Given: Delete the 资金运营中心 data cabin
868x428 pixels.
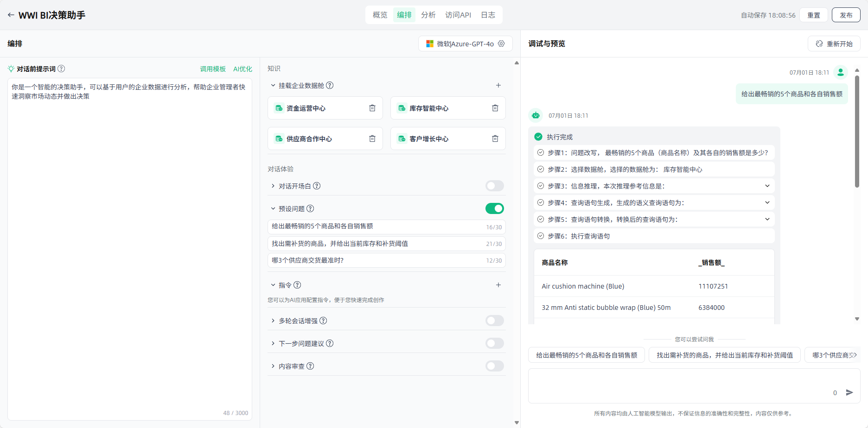Looking at the screenshot, I should pyautogui.click(x=372, y=108).
